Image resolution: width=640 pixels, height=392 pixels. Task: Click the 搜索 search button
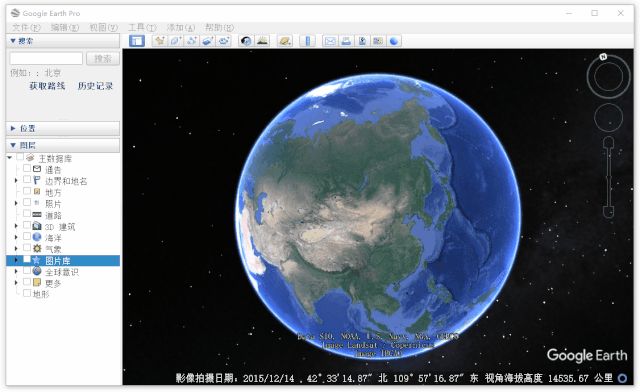click(103, 59)
